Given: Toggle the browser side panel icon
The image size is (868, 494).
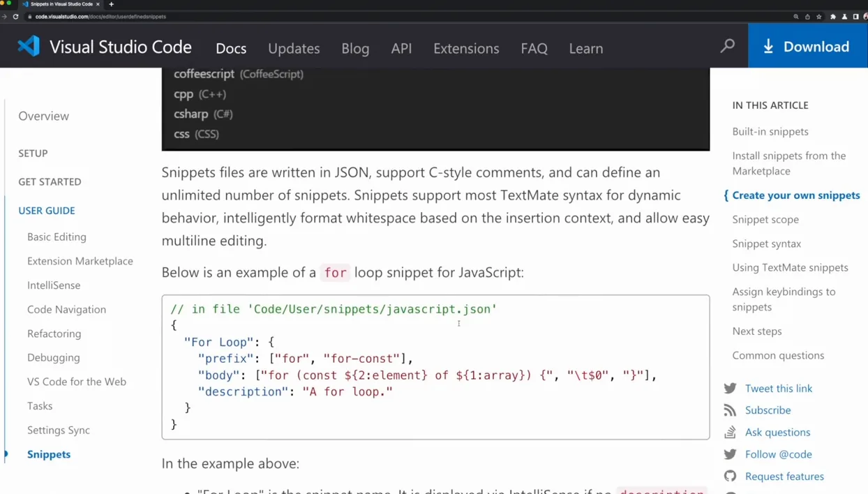Looking at the screenshot, I should click(855, 16).
